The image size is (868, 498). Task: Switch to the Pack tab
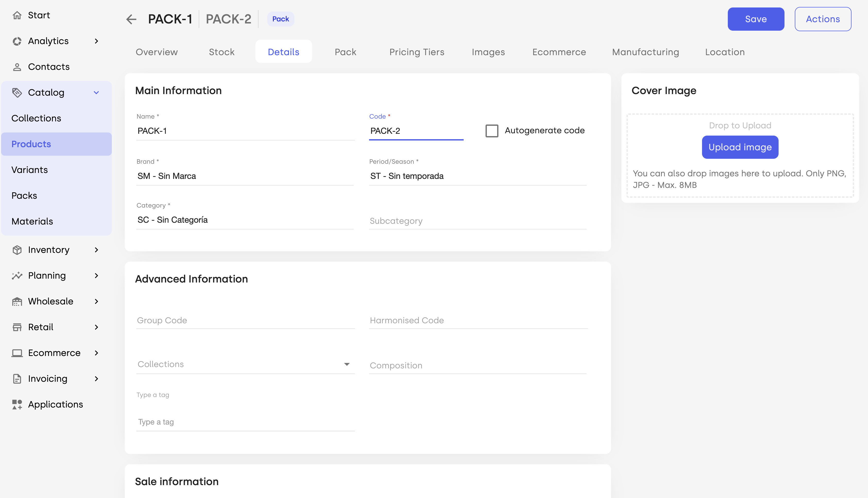pos(345,52)
